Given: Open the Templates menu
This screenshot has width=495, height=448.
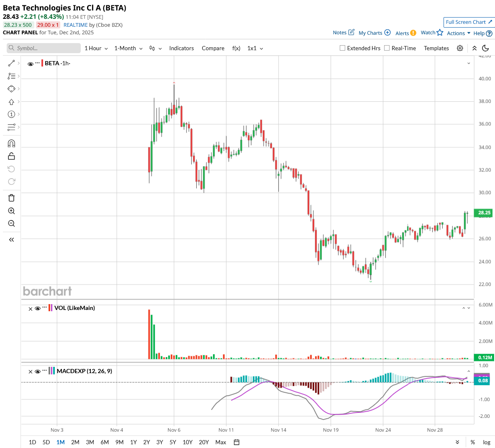Looking at the screenshot, I should pos(436,48).
